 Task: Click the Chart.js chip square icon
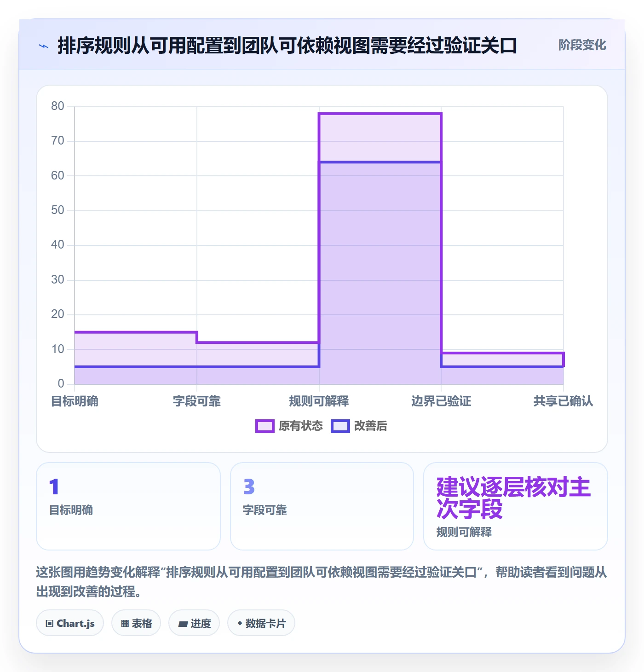pyautogui.click(x=50, y=624)
